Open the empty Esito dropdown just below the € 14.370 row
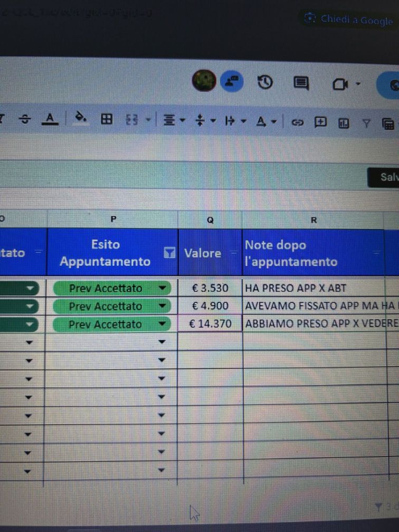The height and width of the screenshot is (532, 399). point(161,342)
